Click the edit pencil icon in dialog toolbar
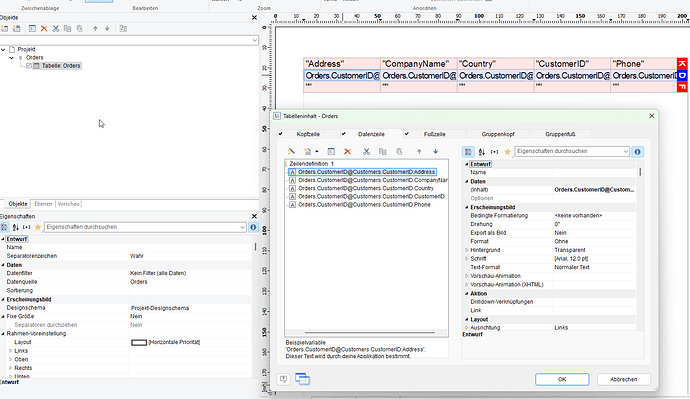The height and width of the screenshot is (399, 690). point(291,152)
